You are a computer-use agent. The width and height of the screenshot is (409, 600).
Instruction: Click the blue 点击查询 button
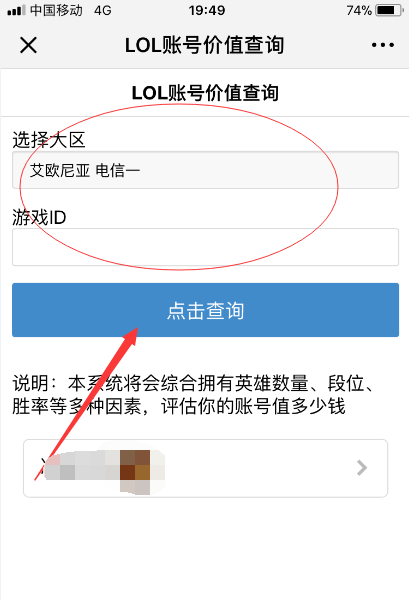[x=205, y=310]
